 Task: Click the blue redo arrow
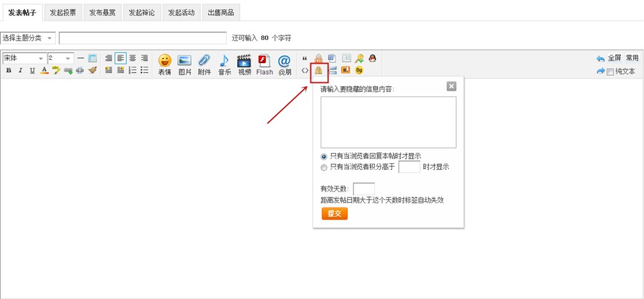click(x=600, y=71)
